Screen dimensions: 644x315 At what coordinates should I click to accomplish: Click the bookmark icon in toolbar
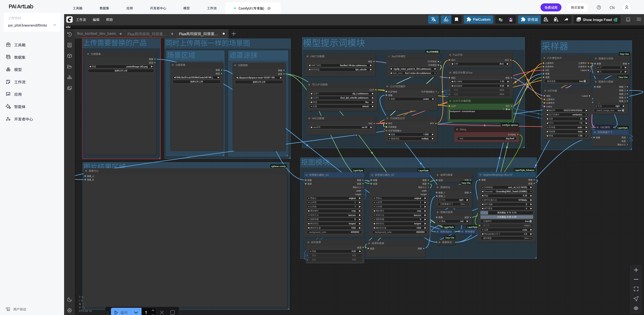click(x=456, y=19)
